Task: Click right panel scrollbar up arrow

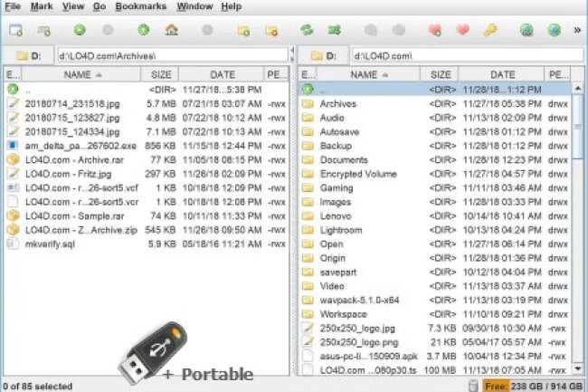Action: (x=578, y=89)
